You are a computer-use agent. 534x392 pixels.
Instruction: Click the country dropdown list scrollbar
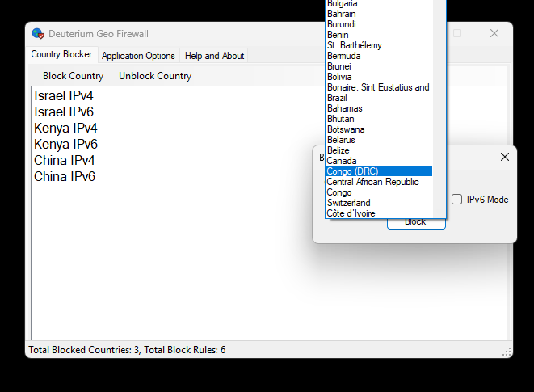[x=439, y=109]
